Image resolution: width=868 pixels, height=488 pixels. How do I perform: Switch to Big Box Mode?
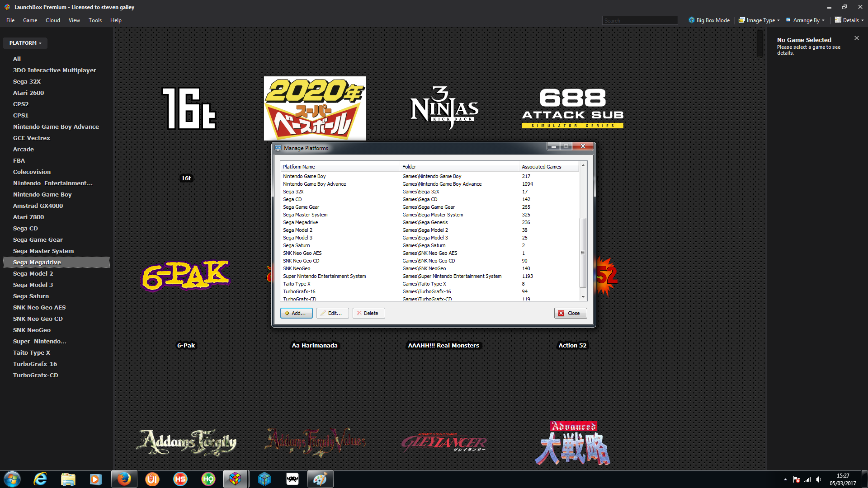(x=709, y=20)
